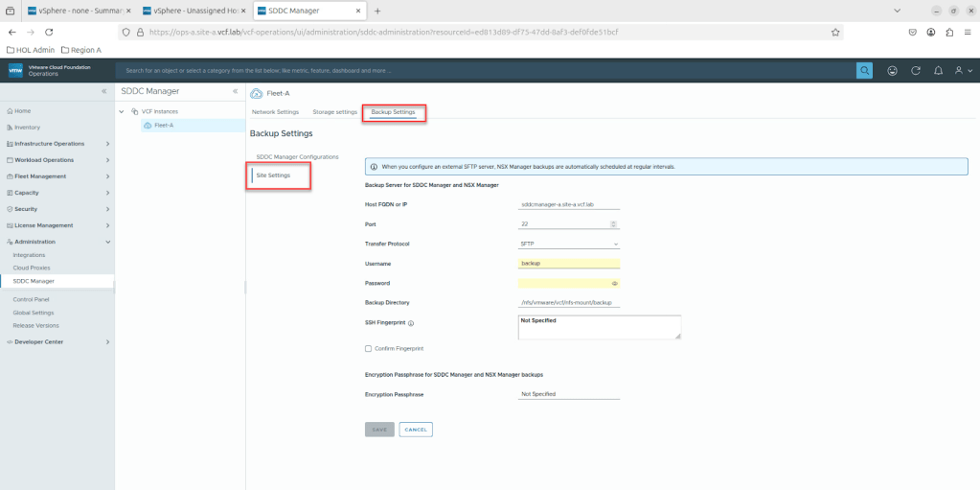Collapse the left navigation menu
The width and height of the screenshot is (980, 490).
[104, 91]
